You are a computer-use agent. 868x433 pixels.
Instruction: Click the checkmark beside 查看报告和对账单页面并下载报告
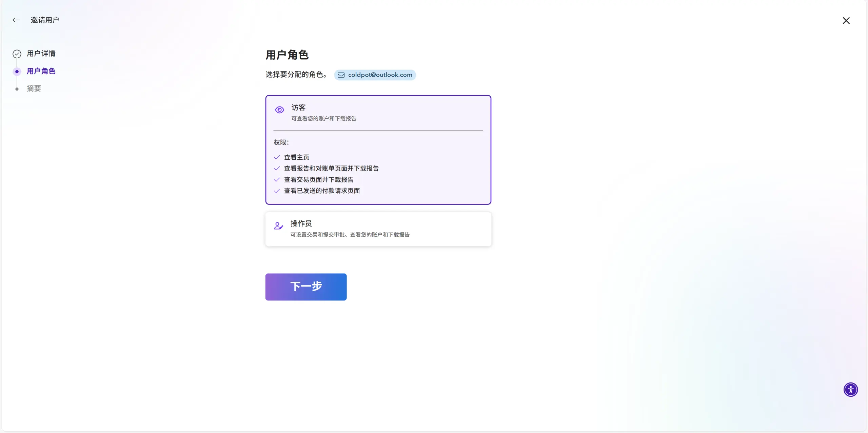click(277, 169)
